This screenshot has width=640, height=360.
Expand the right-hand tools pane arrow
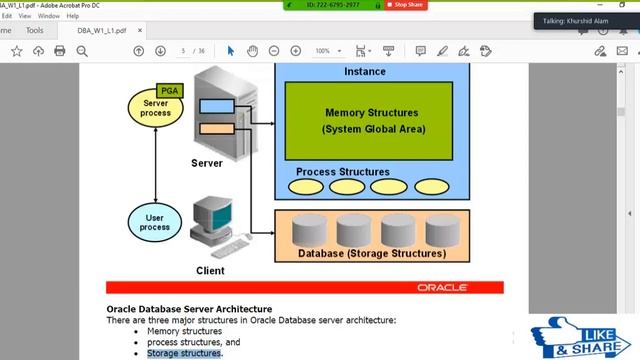click(x=630, y=213)
